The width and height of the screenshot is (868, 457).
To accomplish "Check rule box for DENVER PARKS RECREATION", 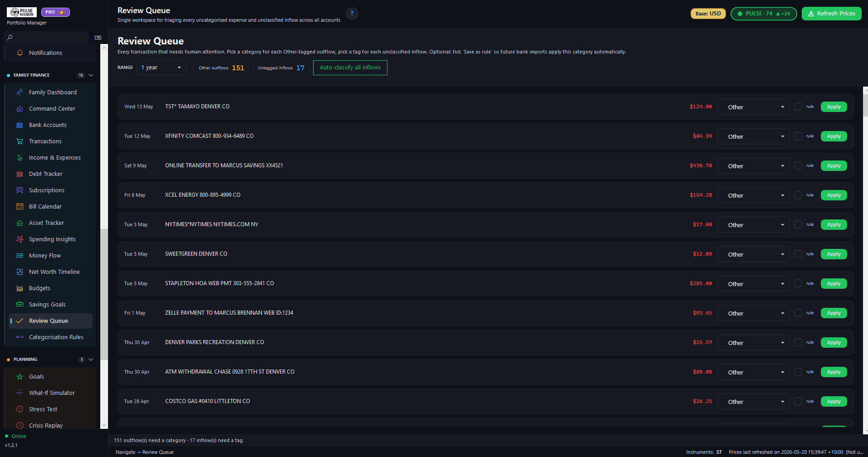I will pos(798,342).
